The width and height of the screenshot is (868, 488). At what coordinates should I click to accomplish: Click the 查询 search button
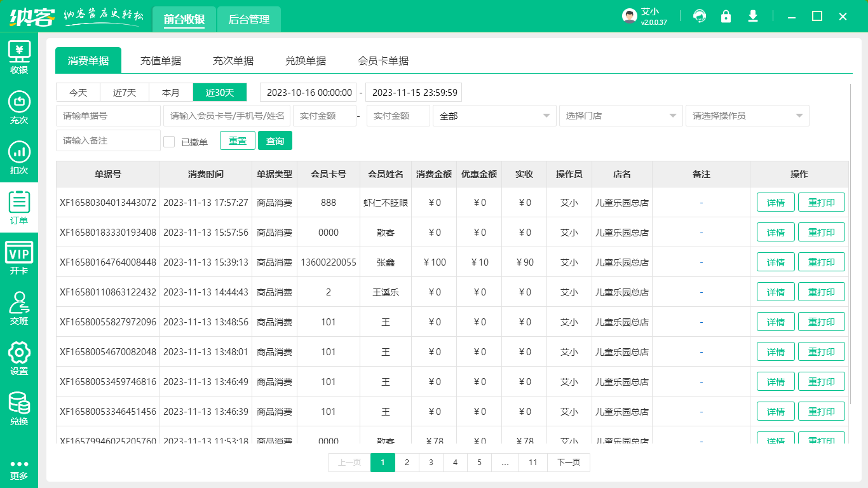[275, 140]
